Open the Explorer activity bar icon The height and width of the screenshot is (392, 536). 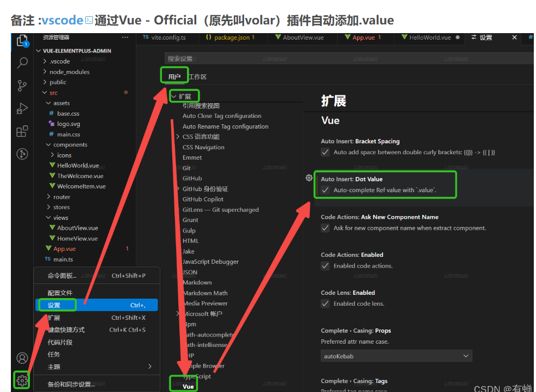click(x=22, y=41)
